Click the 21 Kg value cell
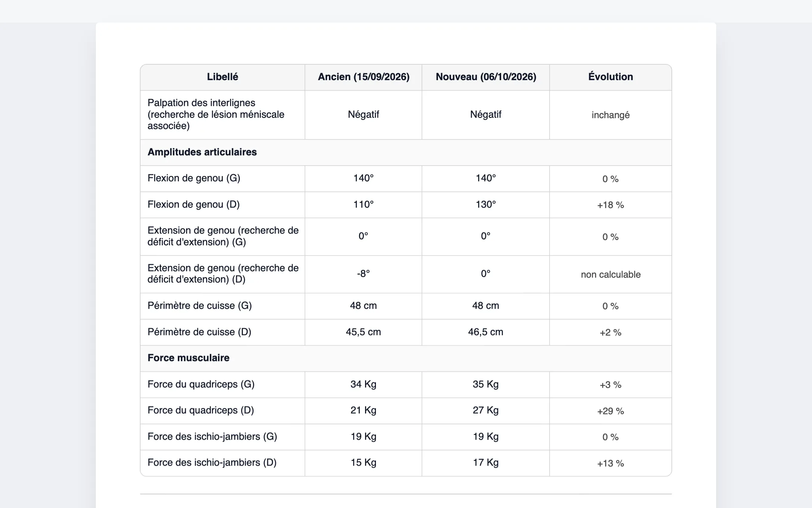This screenshot has height=508, width=812. pos(364,410)
